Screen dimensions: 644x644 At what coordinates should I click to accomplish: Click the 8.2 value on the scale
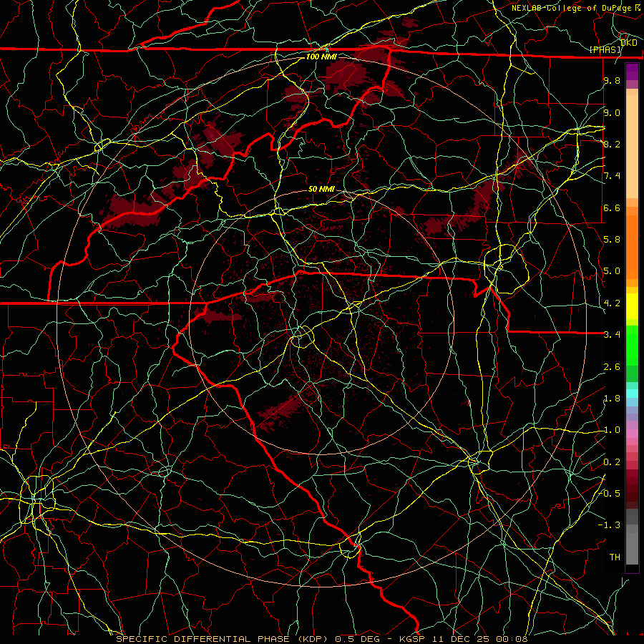tap(612, 144)
